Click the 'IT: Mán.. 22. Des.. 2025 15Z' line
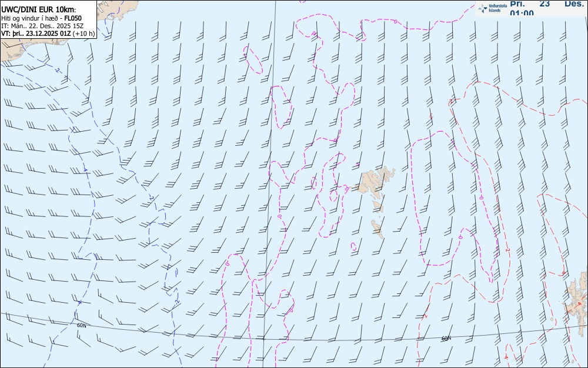This screenshot has width=588, height=368. [x=42, y=26]
